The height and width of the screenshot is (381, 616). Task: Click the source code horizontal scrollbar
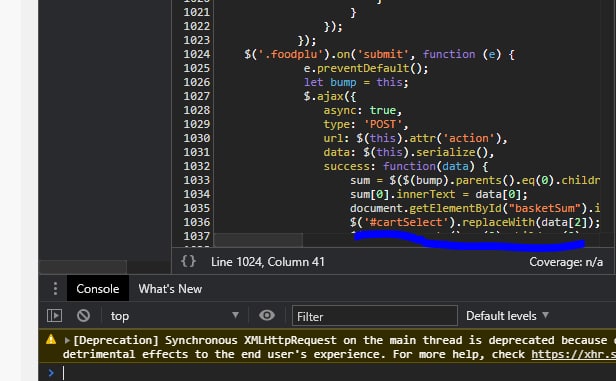258,240
